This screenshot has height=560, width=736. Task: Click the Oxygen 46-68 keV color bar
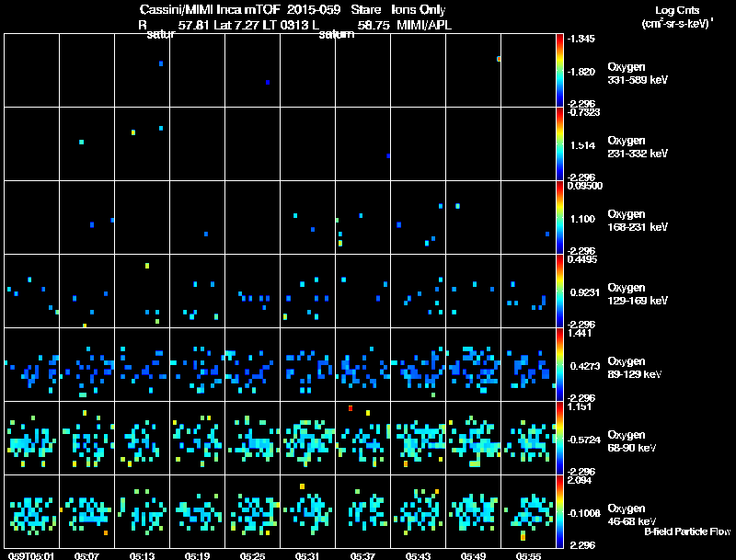click(559, 511)
